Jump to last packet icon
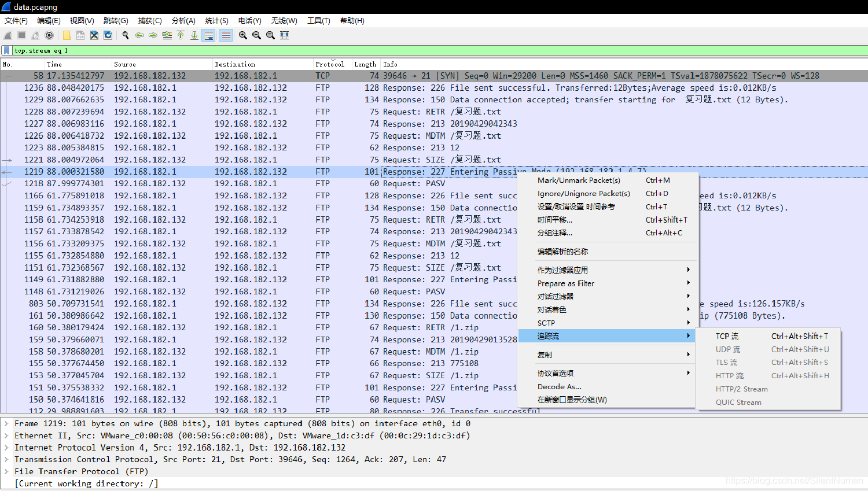This screenshot has width=868, height=491. tap(194, 35)
